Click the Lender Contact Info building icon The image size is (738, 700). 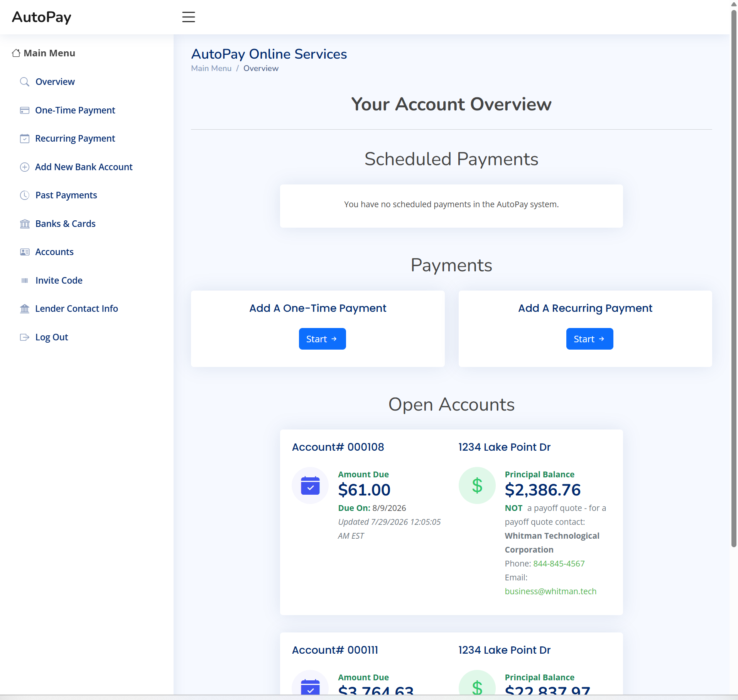point(25,309)
